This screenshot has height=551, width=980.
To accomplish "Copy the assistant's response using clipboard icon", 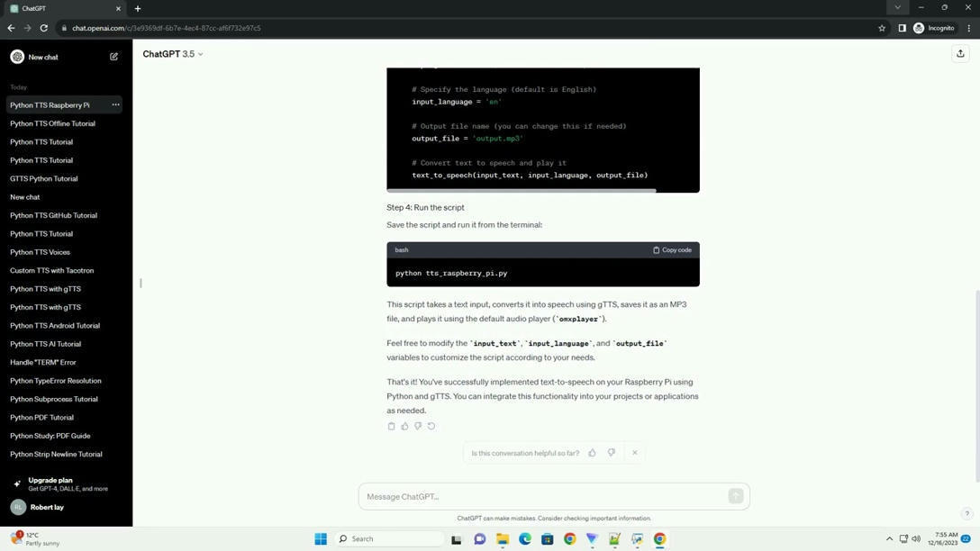I will (392, 426).
